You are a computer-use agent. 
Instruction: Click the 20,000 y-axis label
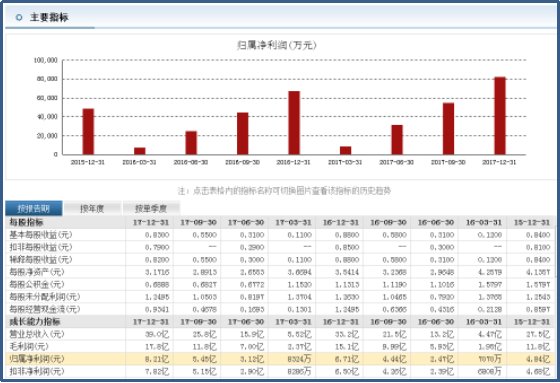tap(47, 136)
